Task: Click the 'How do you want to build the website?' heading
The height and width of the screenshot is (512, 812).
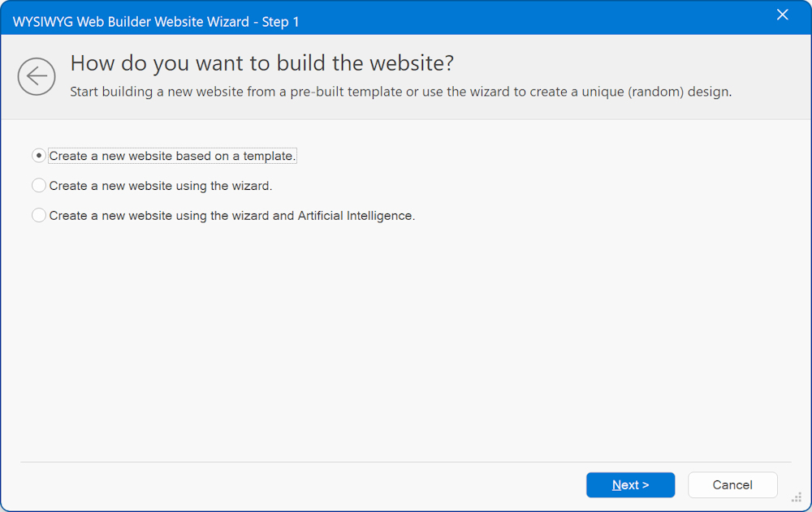Action: [x=261, y=63]
